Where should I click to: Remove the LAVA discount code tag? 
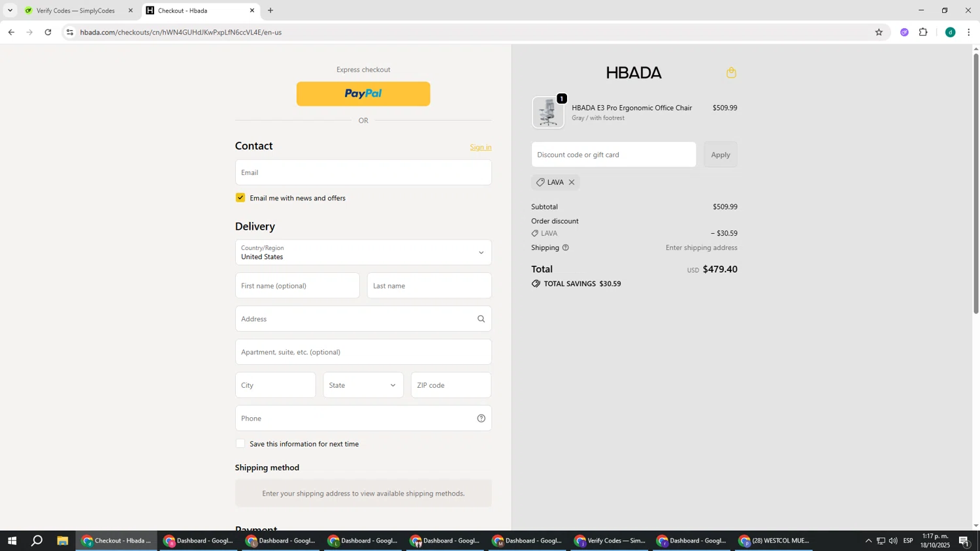point(572,182)
